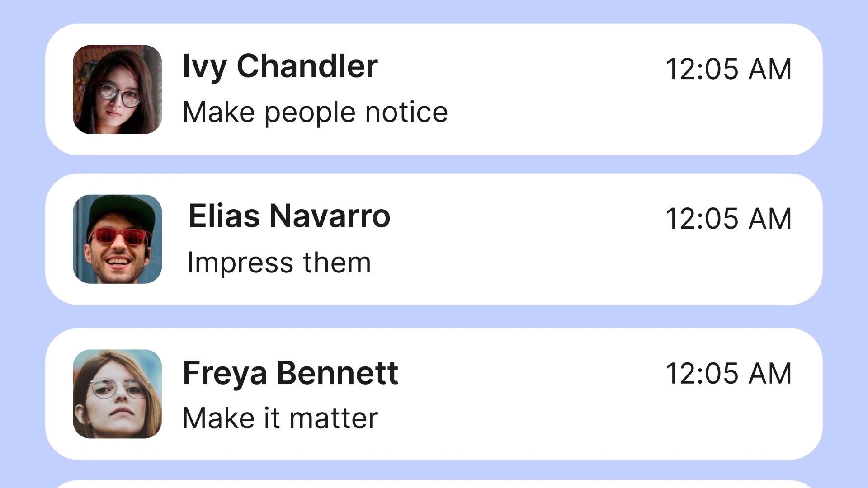The width and height of the screenshot is (868, 488).
Task: Open the Freya Bennett name heading
Action: 290,373
